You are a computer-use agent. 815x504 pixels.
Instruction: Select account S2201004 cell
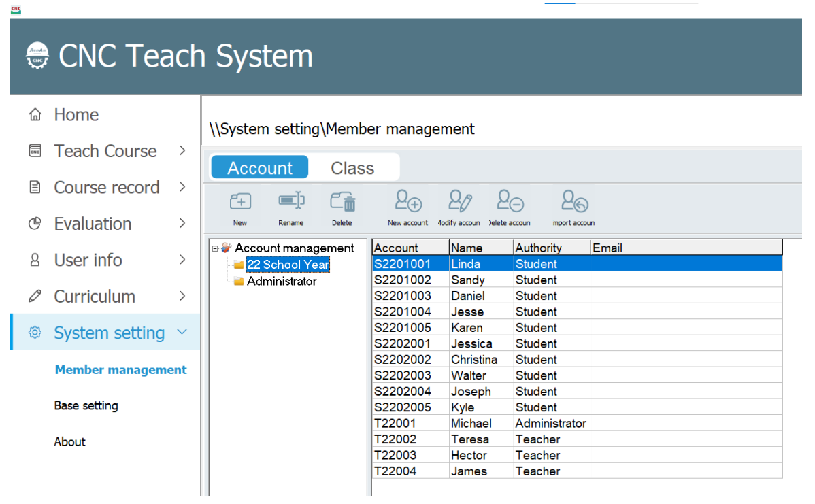411,312
